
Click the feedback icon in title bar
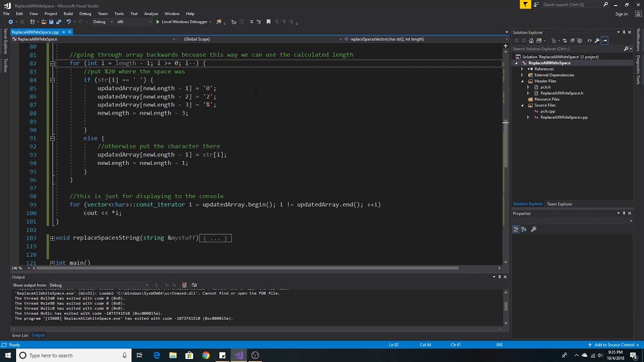[536, 5]
